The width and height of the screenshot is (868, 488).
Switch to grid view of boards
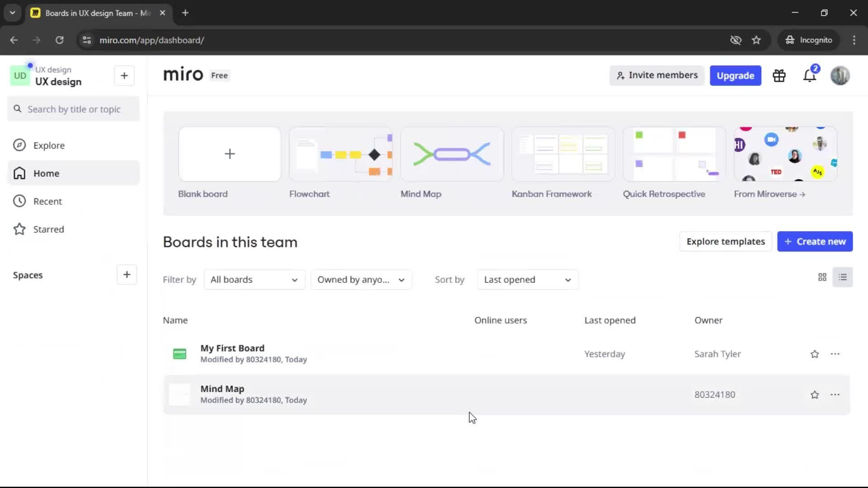pyautogui.click(x=822, y=277)
